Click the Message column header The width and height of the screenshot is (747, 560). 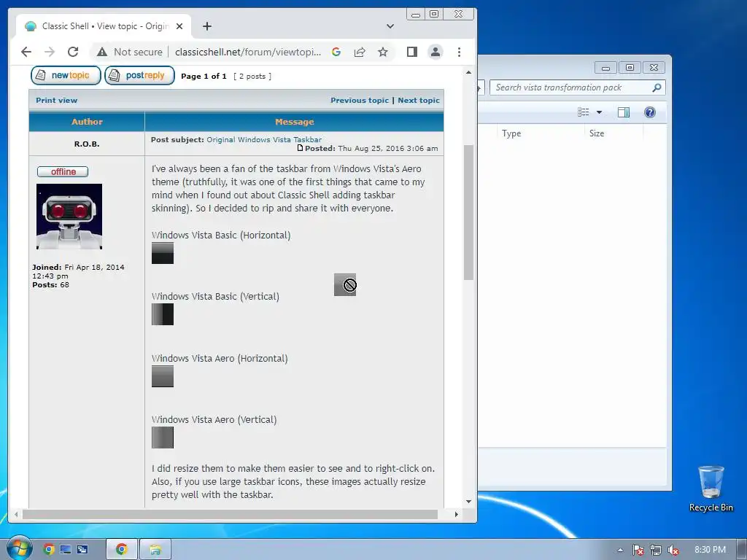[x=295, y=122]
